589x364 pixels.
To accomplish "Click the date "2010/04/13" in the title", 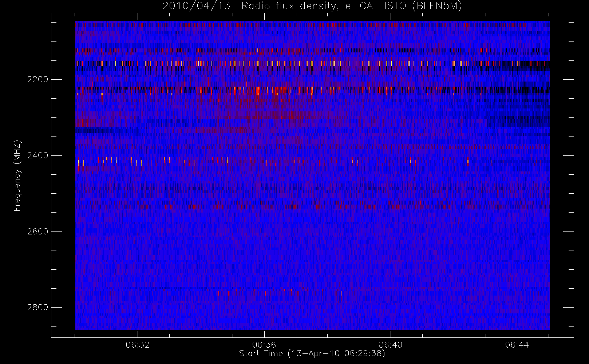I will (197, 6).
